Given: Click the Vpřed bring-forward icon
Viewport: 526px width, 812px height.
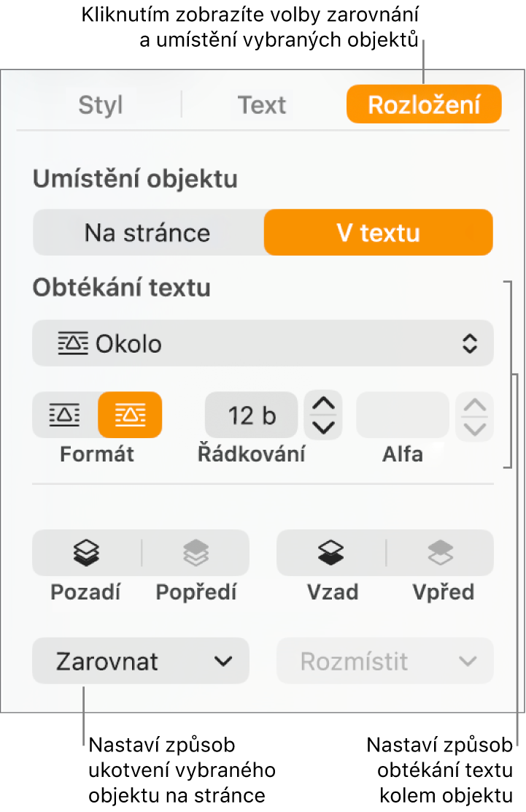Looking at the screenshot, I should click(x=441, y=552).
